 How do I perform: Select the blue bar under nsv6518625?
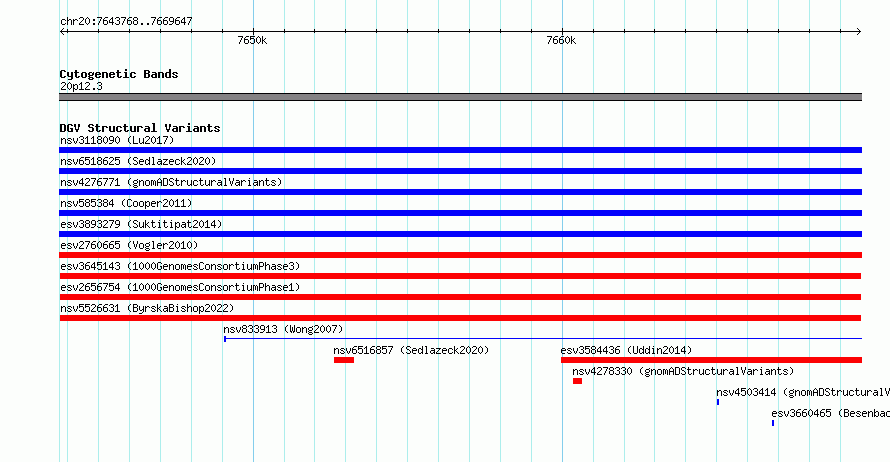[x=460, y=171]
